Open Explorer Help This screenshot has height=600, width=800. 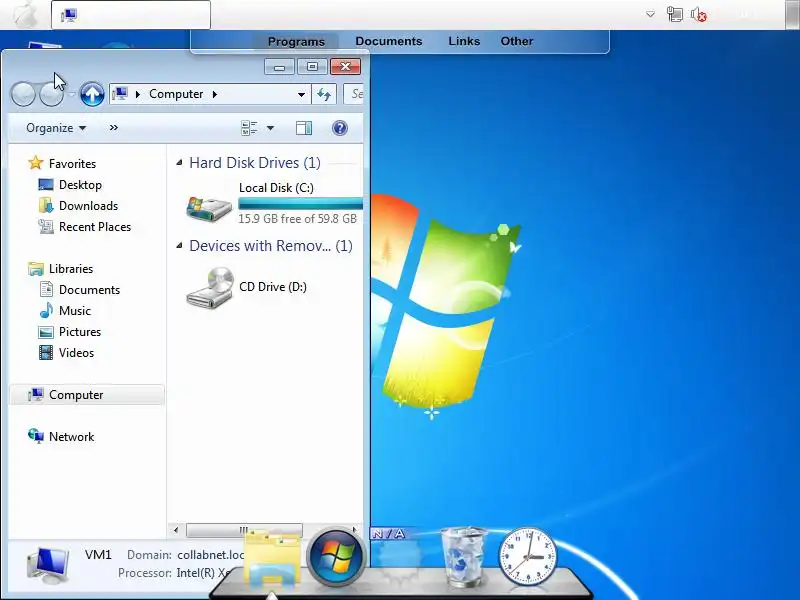(x=340, y=128)
